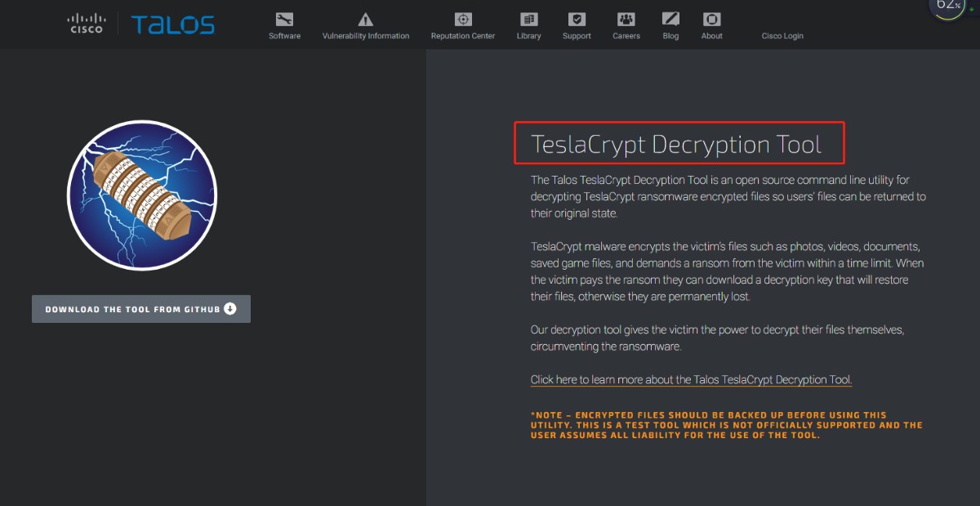980x506 pixels.
Task: Open the Talos logo home link
Action: click(x=173, y=25)
